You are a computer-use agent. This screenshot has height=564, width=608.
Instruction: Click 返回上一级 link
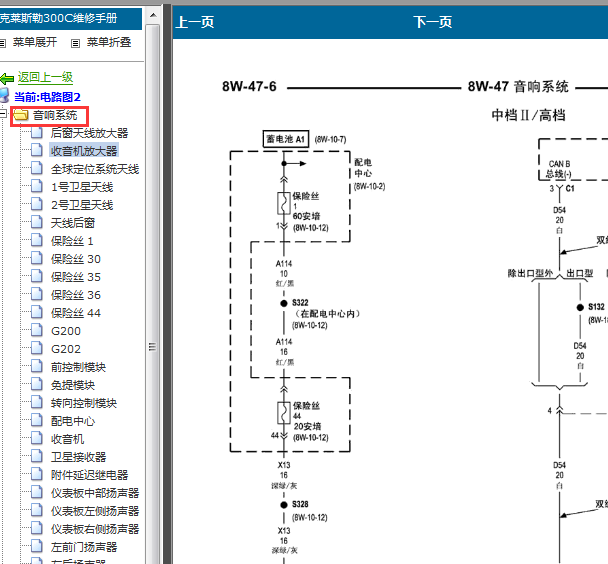[45, 78]
